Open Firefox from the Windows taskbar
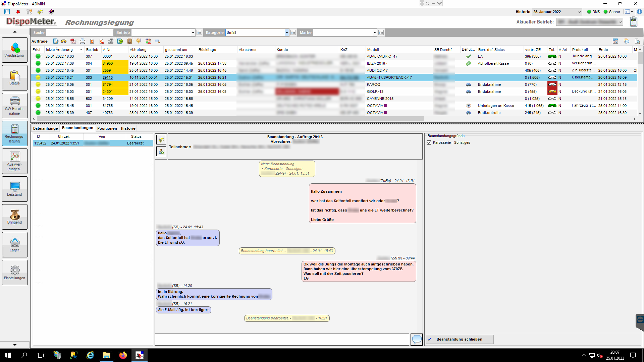The height and width of the screenshot is (362, 644). (x=123, y=355)
